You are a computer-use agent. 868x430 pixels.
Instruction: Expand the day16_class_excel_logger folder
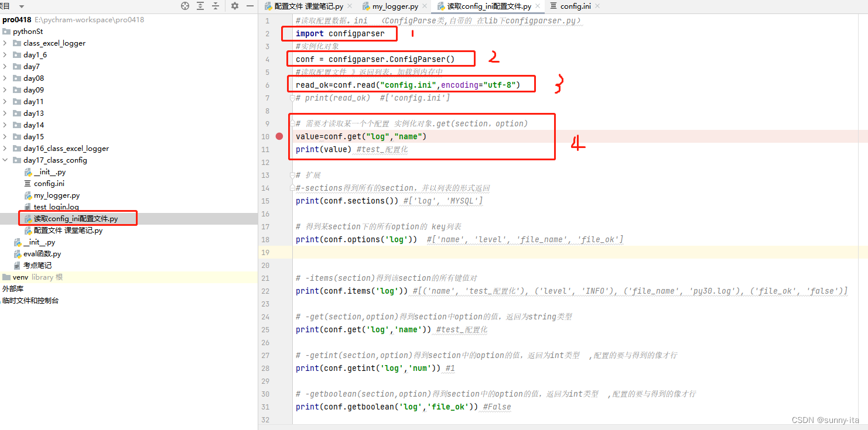click(x=5, y=149)
